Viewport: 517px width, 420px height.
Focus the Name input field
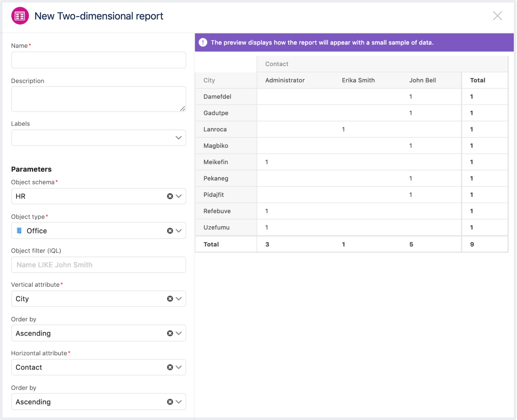(98, 60)
